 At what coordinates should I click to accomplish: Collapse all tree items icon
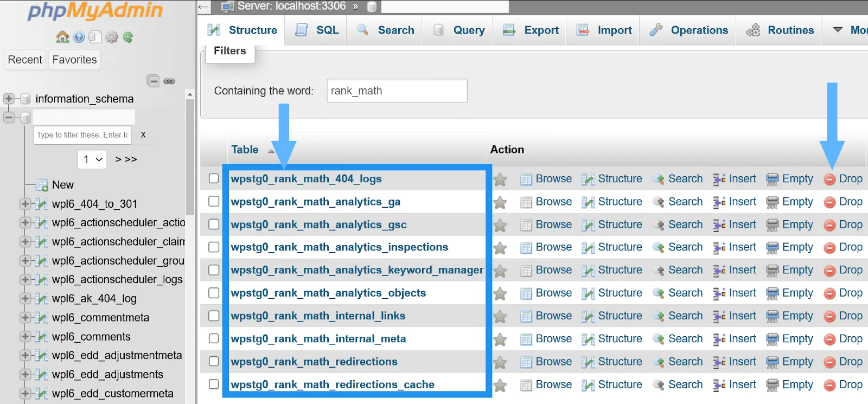point(153,81)
